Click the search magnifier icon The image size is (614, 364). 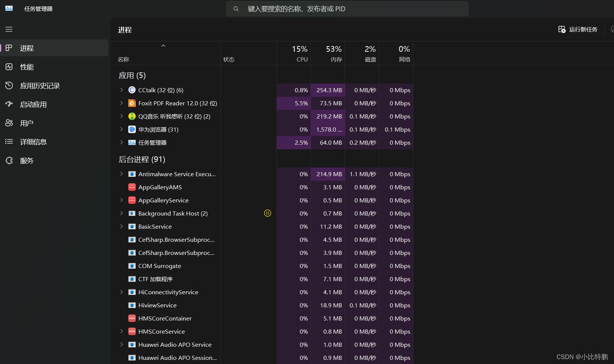[x=236, y=9]
